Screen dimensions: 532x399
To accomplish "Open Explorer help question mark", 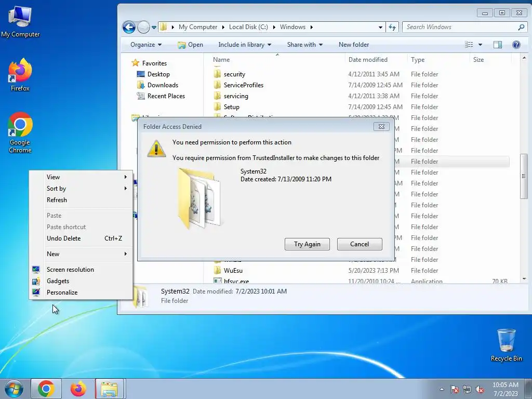I will [516, 45].
